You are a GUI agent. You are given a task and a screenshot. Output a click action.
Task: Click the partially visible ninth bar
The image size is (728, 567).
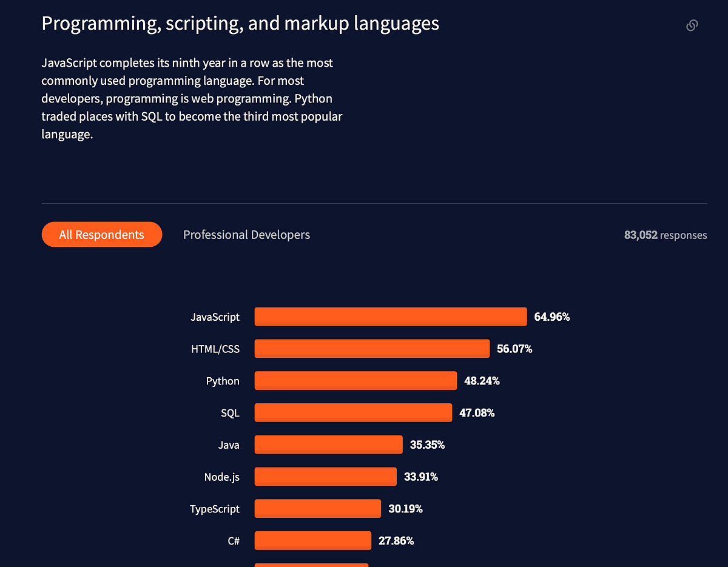[311, 565]
